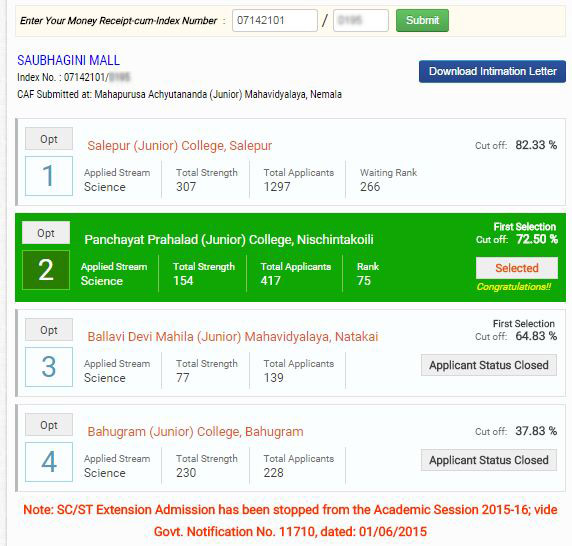572x546 pixels.
Task: Click the cut off value 72.50 %
Action: (537, 239)
